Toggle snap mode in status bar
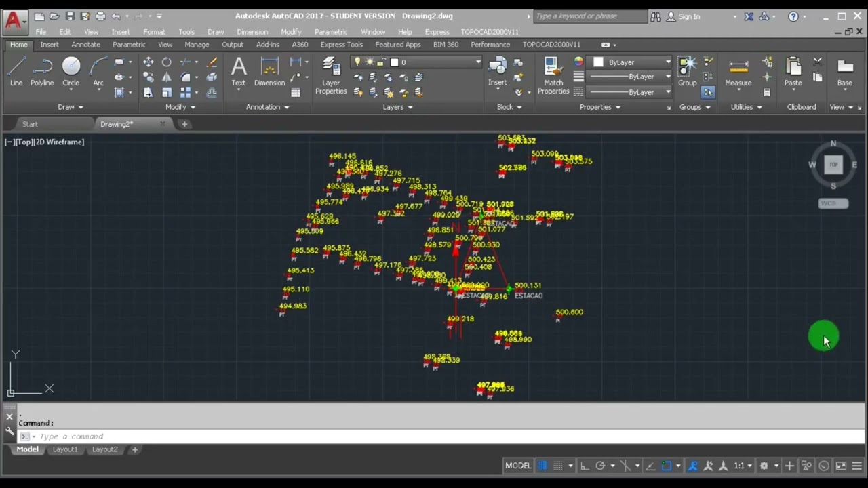868x488 pixels. (x=558, y=466)
